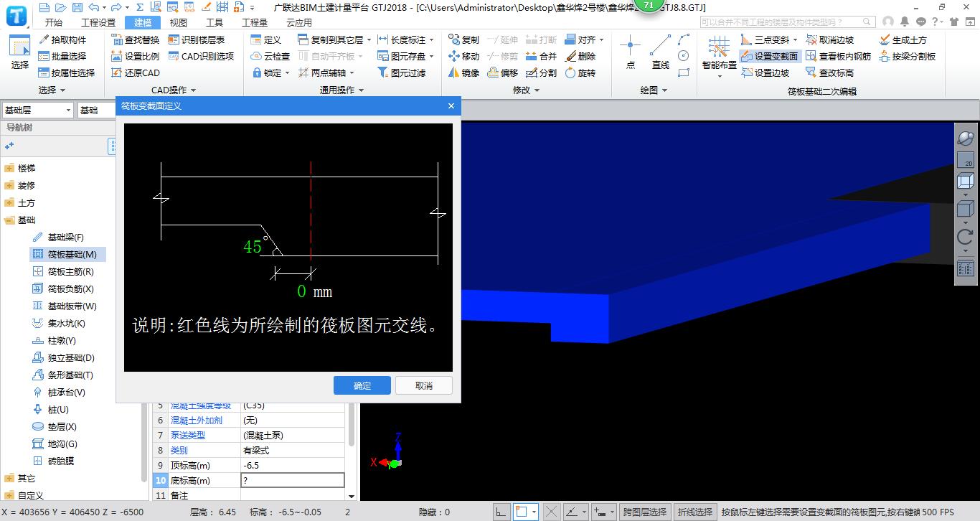
Task: Switch to the 视图 ribbon tab
Action: [178, 22]
